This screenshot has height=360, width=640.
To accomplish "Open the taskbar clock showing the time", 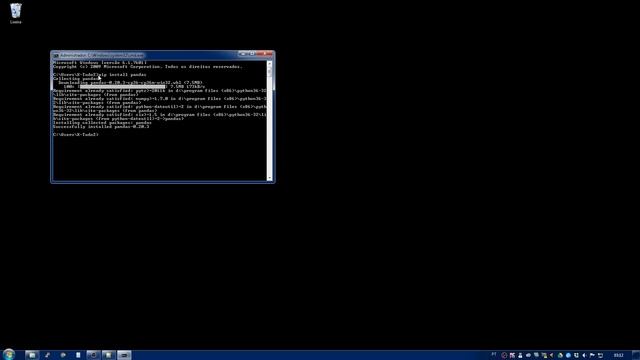I will pos(618,355).
